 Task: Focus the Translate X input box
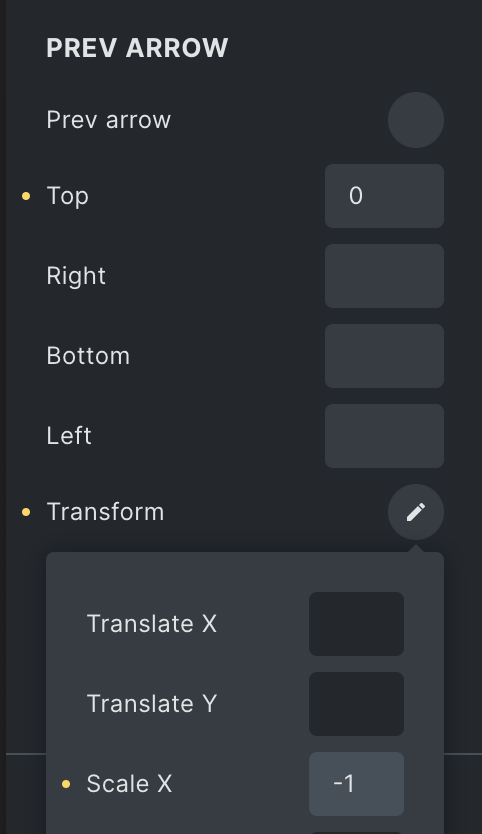(356, 624)
